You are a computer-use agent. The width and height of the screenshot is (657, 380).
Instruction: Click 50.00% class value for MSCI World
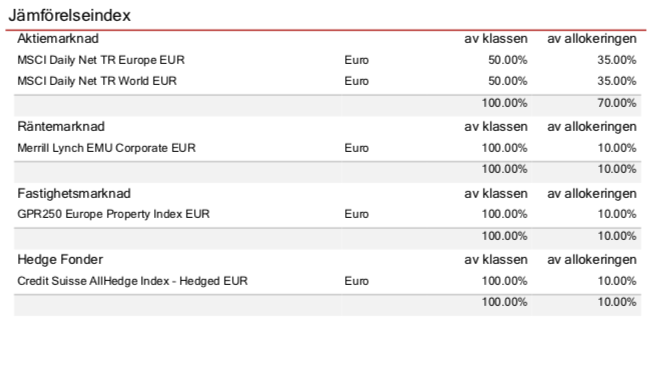(507, 81)
